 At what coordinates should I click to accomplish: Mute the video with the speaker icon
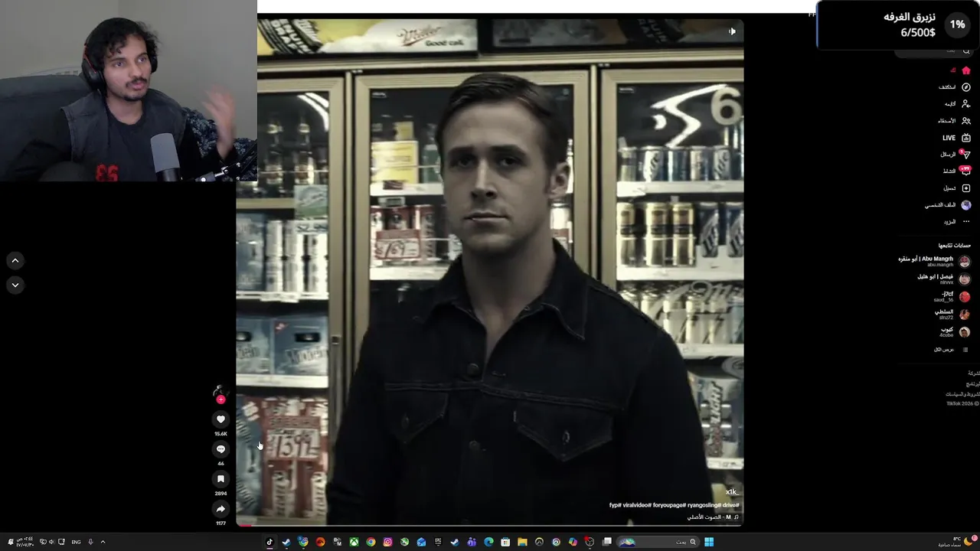(732, 31)
